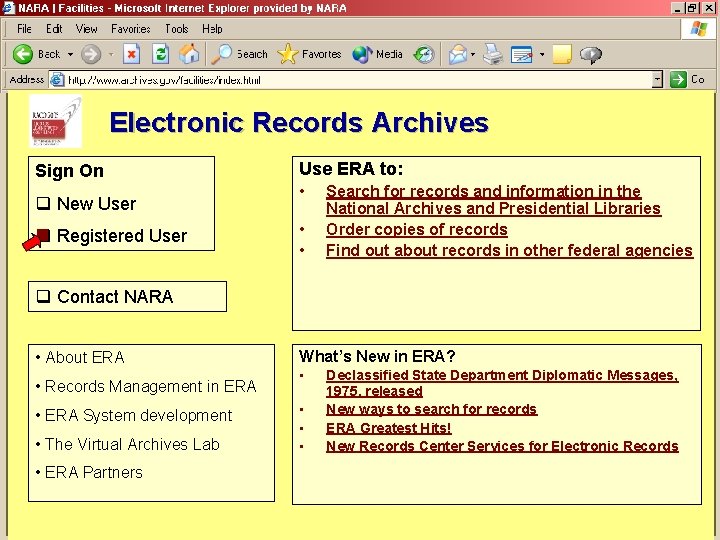Click the green Go arrow button
720x540 pixels.
click(678, 79)
